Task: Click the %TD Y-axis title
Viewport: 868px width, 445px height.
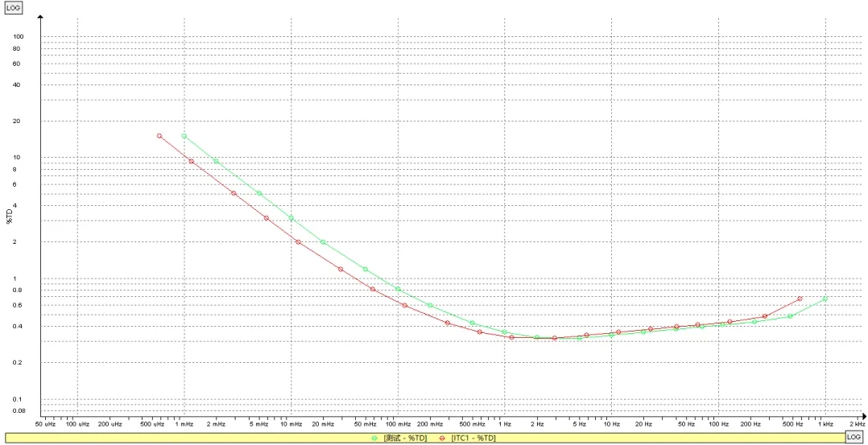Action: [x=9, y=216]
